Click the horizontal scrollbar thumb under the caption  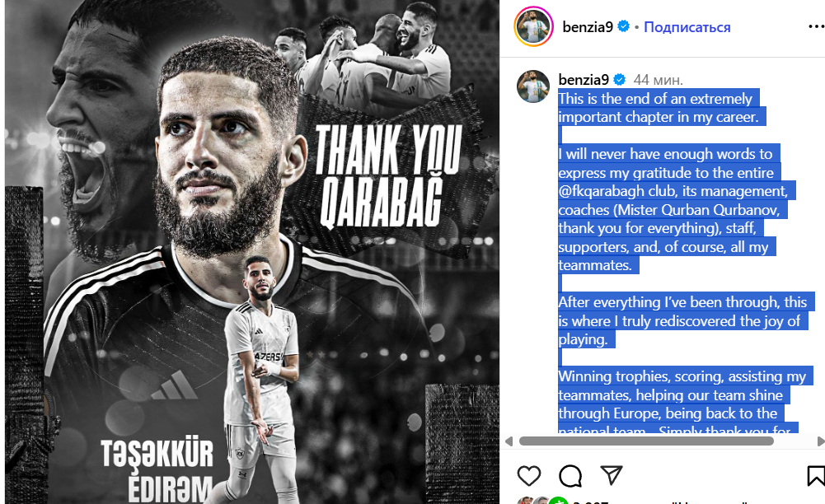coord(646,441)
